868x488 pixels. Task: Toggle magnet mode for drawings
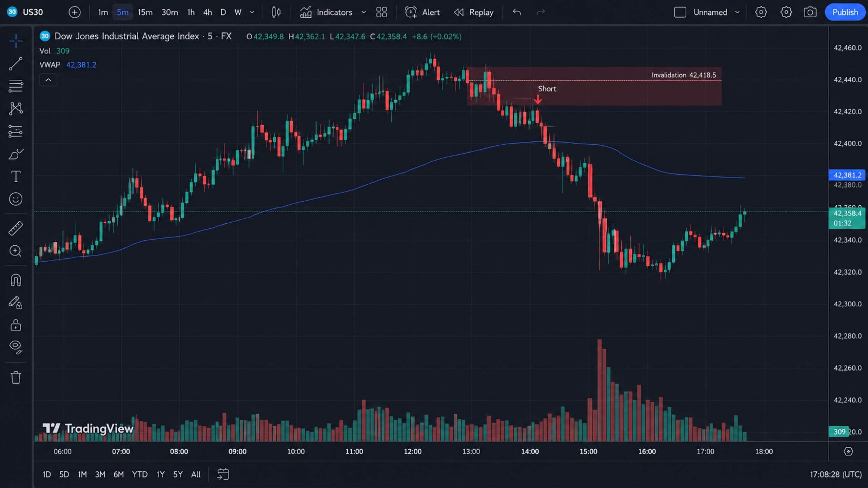(x=16, y=280)
